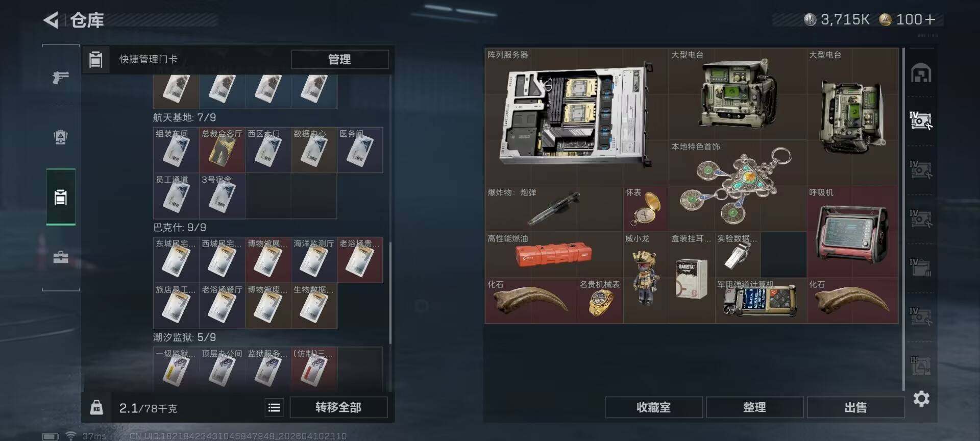Open the settings gear icon

921,399
